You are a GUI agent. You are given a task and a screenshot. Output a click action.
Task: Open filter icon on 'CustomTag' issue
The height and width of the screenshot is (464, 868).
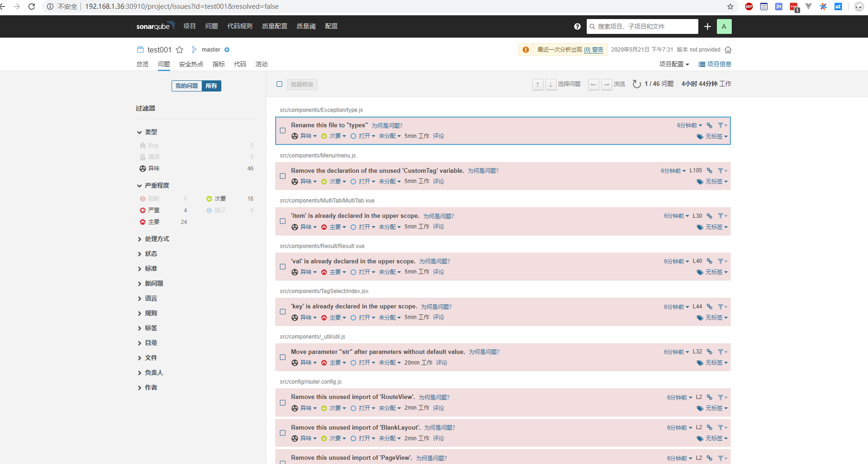click(722, 171)
